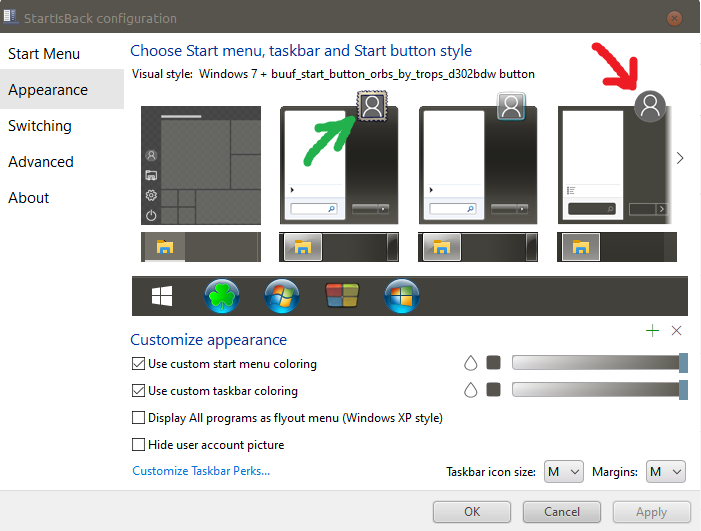Pick the Windows 7 orb start button

pos(282,296)
